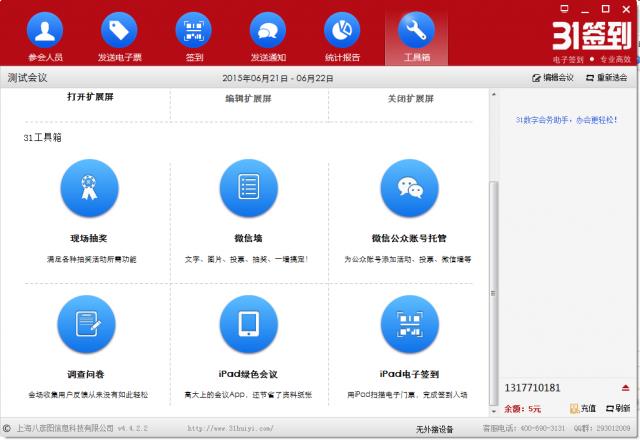The image size is (640, 440).
Task: Click the monitor icon in title bar
Action: [x=564, y=9]
